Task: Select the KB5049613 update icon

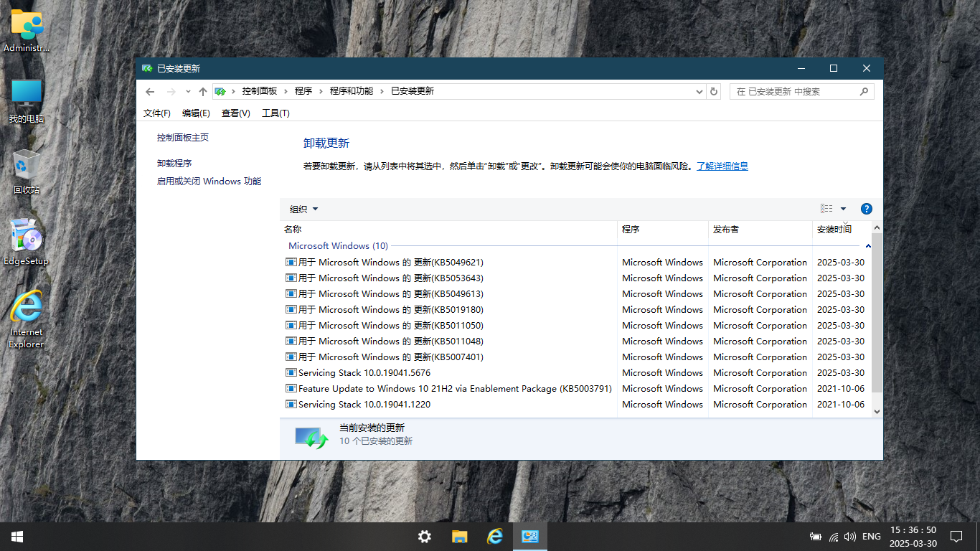Action: [291, 294]
